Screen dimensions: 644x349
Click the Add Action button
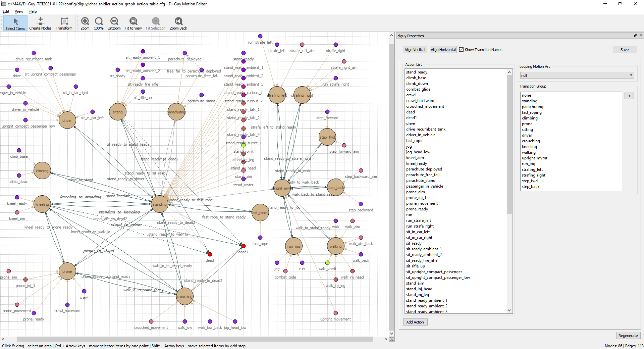[415, 322]
